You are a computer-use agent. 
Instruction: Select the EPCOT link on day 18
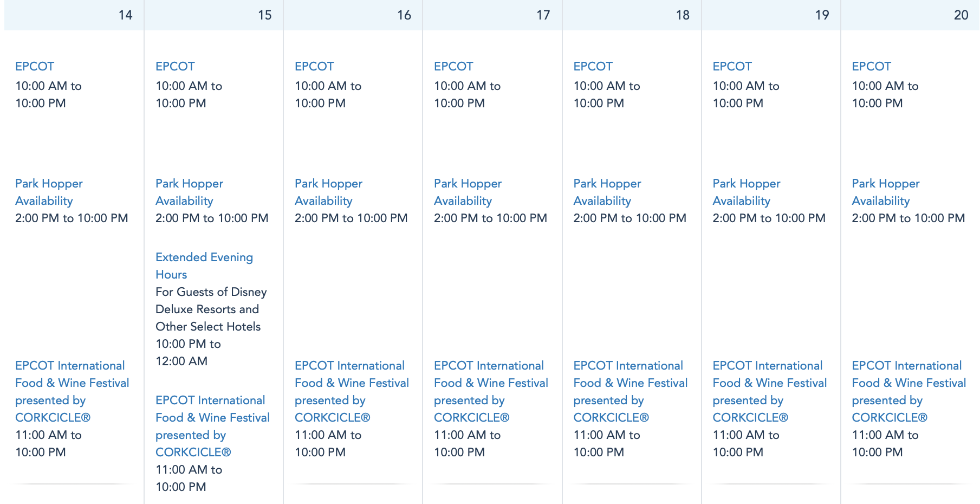point(593,67)
